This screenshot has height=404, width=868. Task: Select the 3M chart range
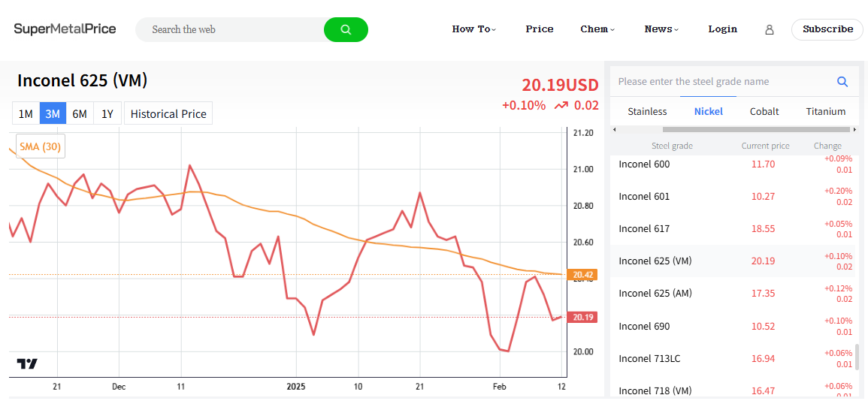tap(53, 114)
